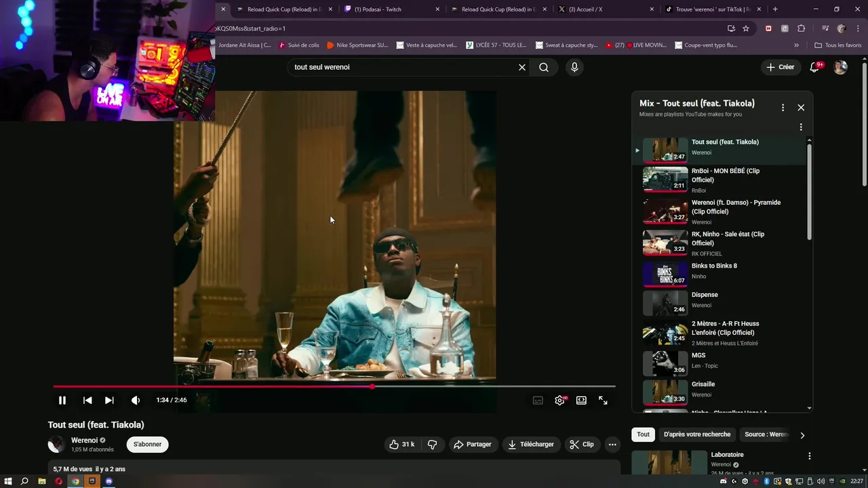Open the Bluetooth tray icon

tap(767, 481)
